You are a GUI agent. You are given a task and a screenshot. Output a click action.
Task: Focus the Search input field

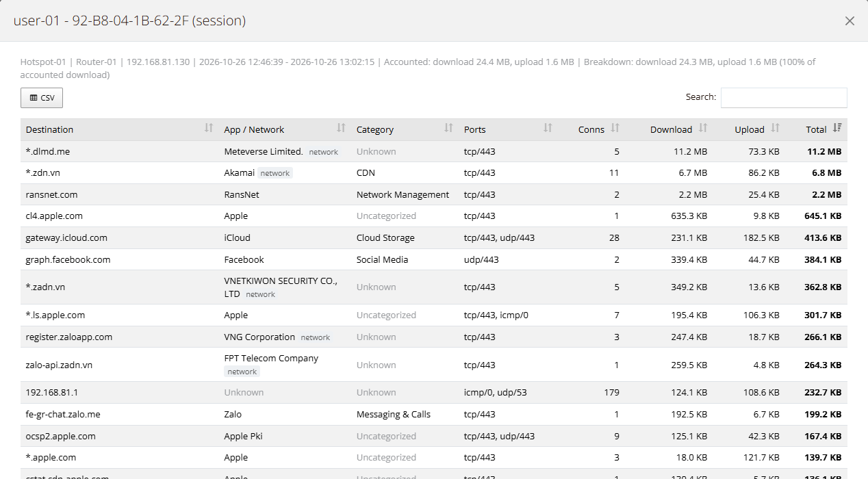[784, 98]
